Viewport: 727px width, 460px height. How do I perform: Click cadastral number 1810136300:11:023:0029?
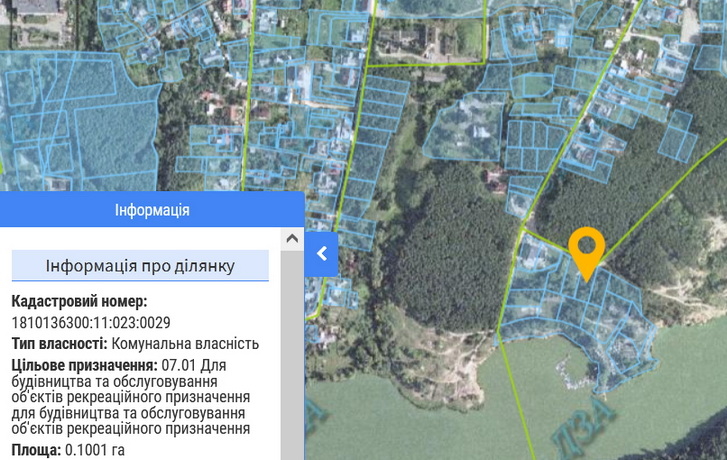coord(91,322)
